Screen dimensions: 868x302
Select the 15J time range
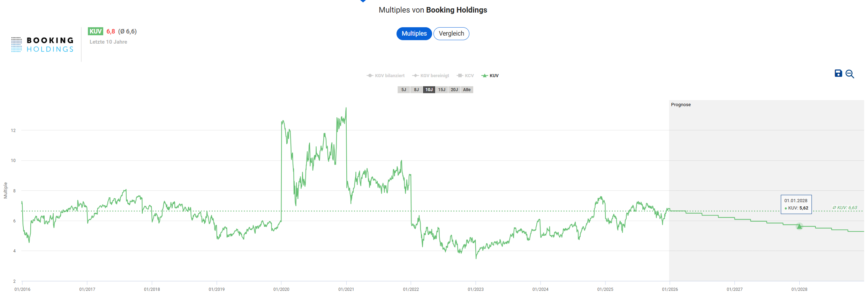441,90
